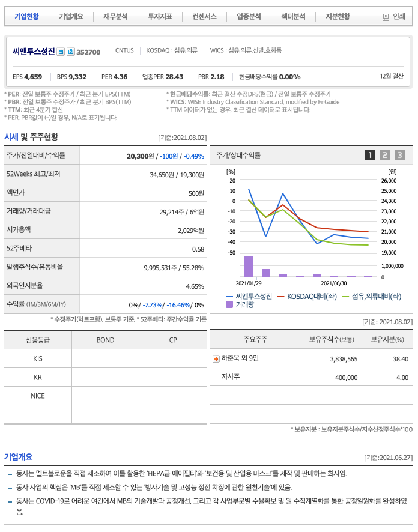Click the NICE credit rating row label
418x532 pixels.
pos(38,396)
